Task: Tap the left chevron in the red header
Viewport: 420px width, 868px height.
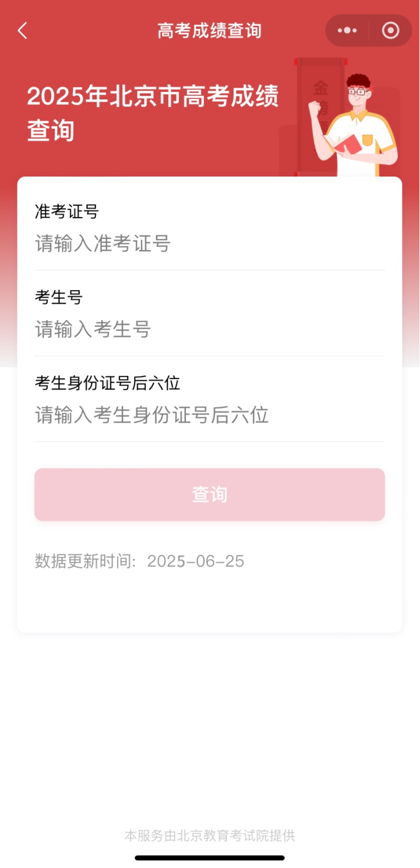Action: coord(22,31)
